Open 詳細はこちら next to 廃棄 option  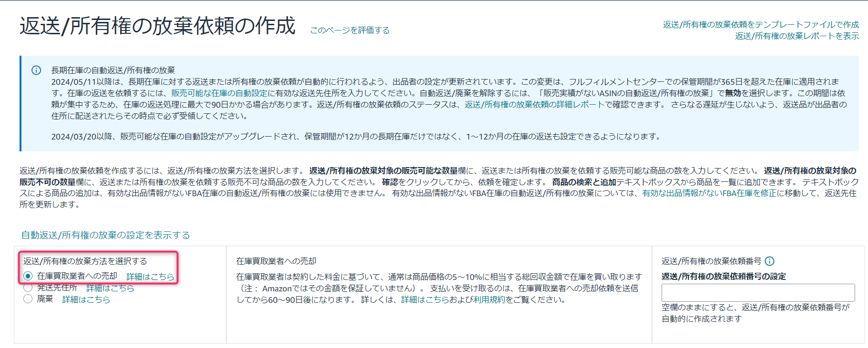coord(86,299)
